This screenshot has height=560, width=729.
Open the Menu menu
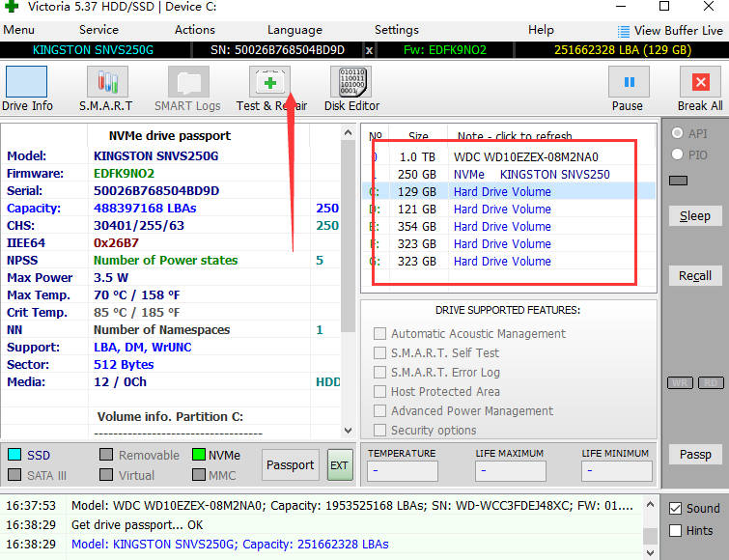[18, 30]
